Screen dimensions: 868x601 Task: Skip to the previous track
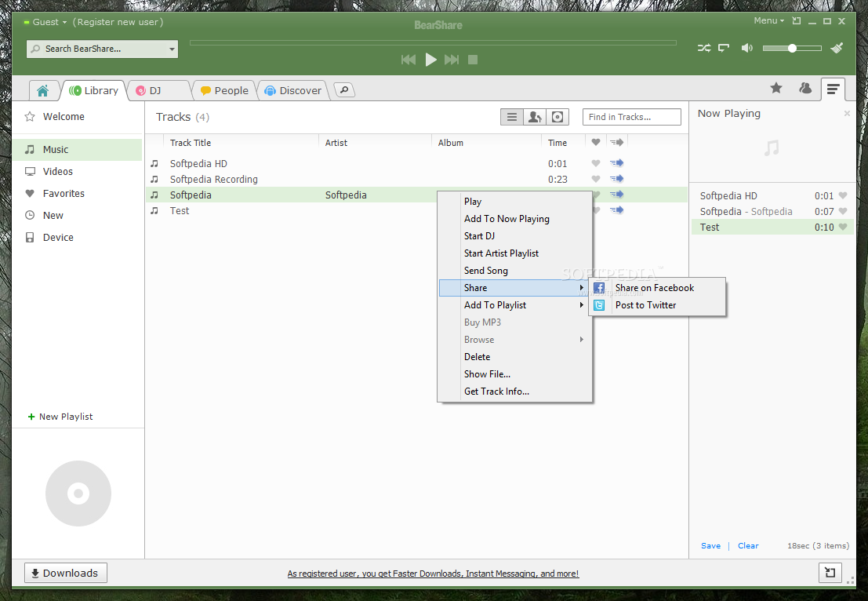point(409,60)
